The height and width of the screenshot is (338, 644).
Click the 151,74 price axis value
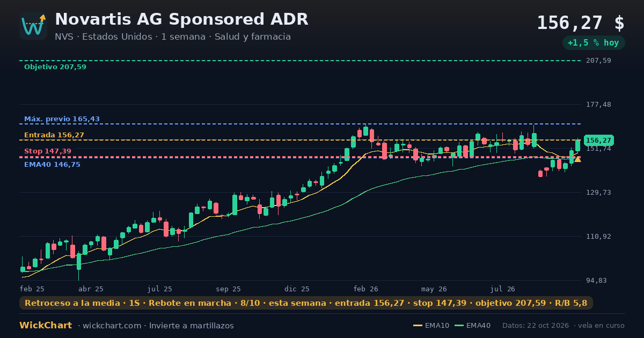598,149
